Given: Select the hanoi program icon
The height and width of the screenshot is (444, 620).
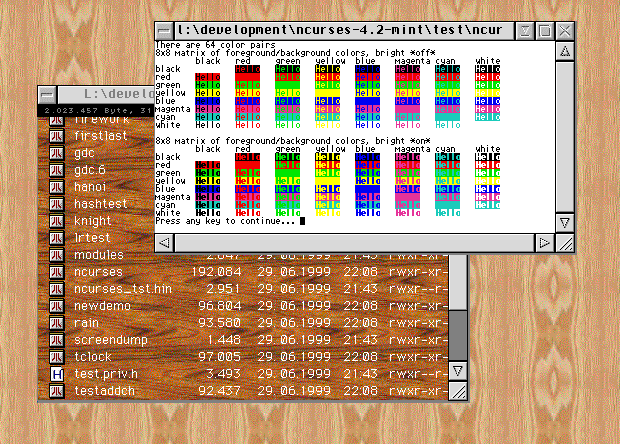Looking at the screenshot, I should point(57,187).
